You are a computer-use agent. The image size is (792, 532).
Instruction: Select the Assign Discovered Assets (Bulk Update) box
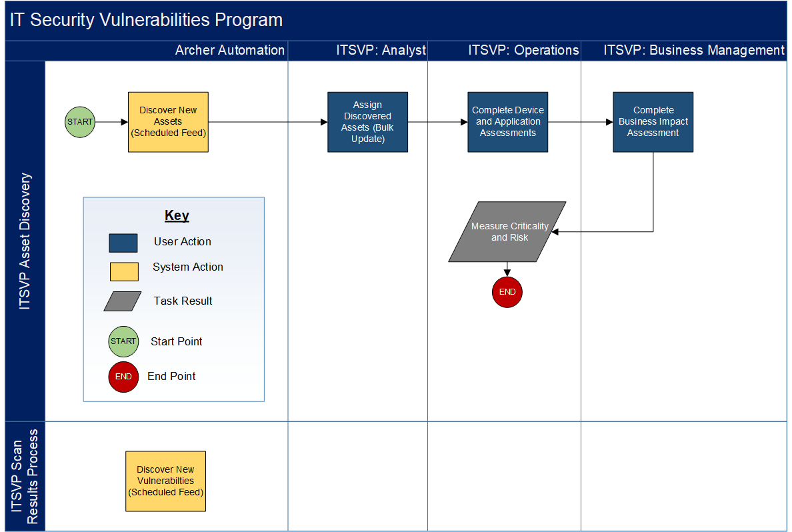click(x=368, y=122)
